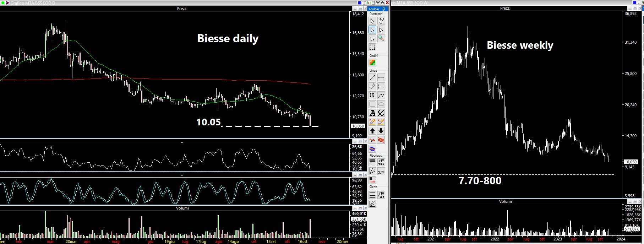Click the 'Biesse daily' chart annotation
Screen dimensions: 644x244
pos(228,38)
